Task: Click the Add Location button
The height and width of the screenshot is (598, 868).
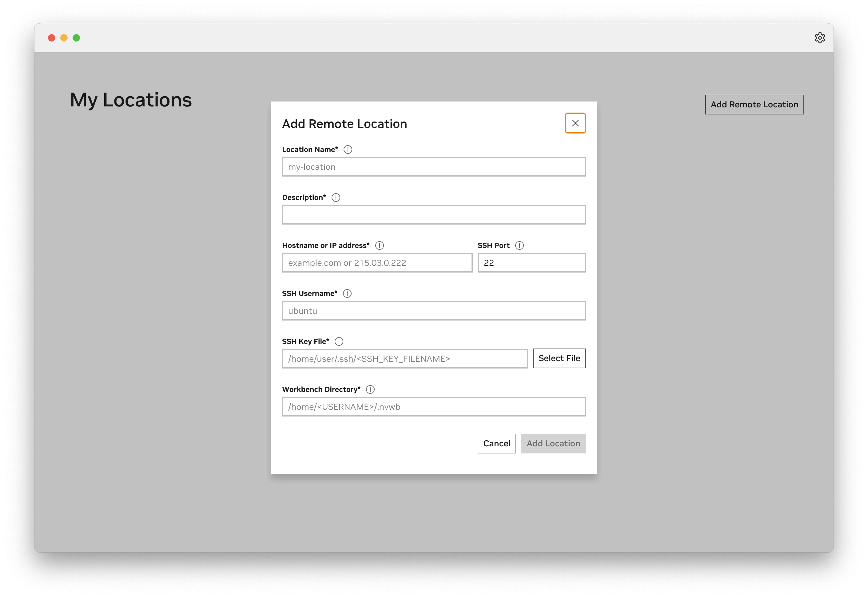Action: 553,443
